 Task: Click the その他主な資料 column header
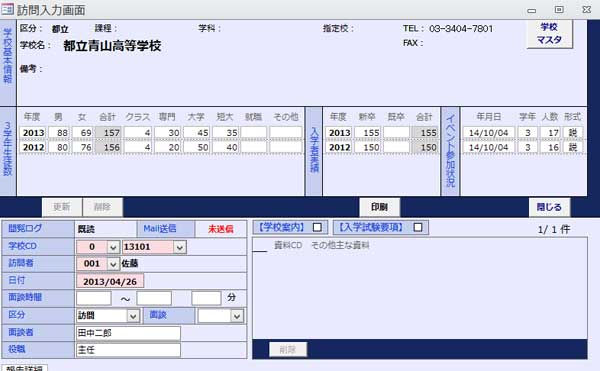coord(340,245)
